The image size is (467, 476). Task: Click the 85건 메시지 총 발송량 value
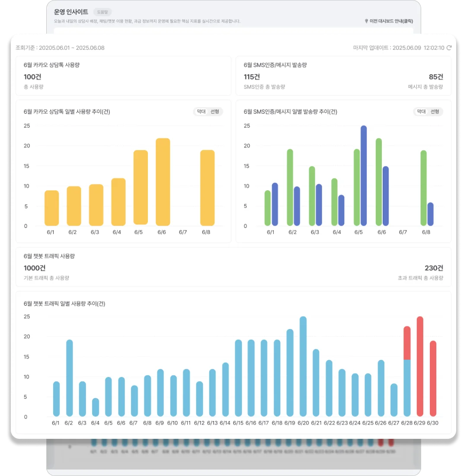click(x=436, y=77)
